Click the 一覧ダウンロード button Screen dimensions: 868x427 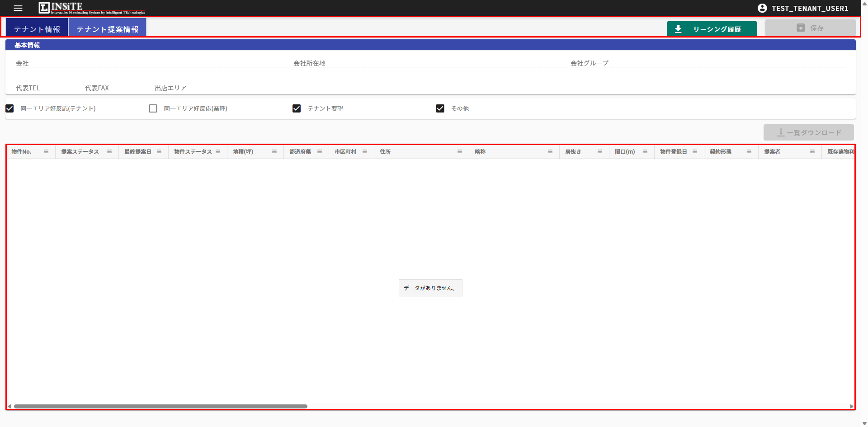808,132
